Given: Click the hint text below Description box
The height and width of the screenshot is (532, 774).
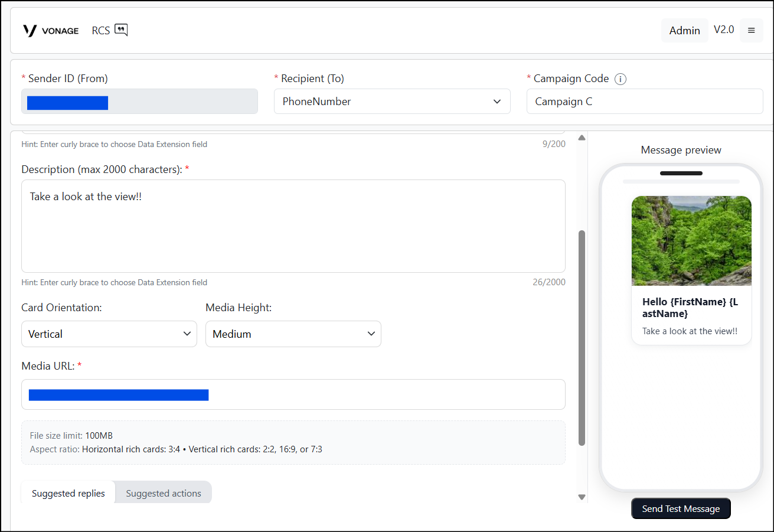Looking at the screenshot, I should pyautogui.click(x=115, y=282).
